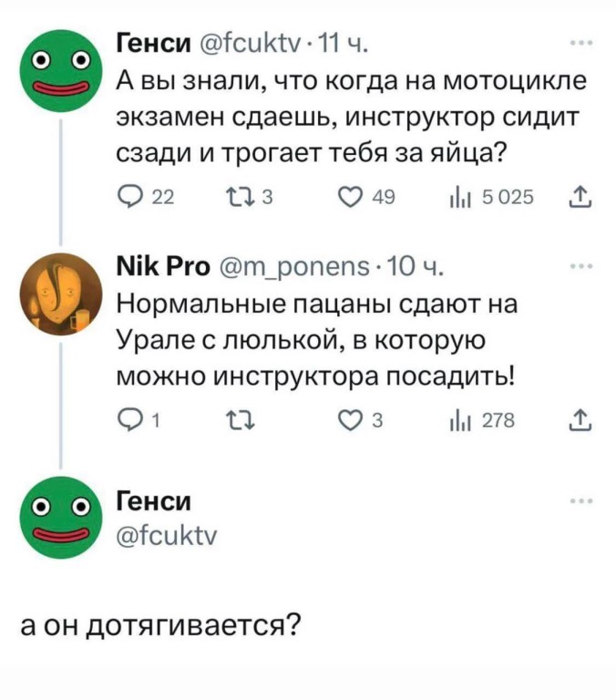
Task: Open Nik Pro's profile picture
Action: [x=62, y=293]
